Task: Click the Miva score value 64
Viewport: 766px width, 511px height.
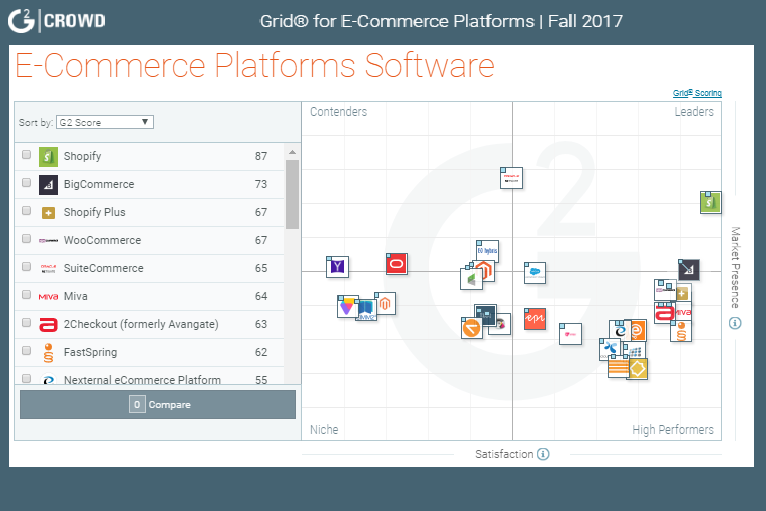Action: pyautogui.click(x=261, y=296)
